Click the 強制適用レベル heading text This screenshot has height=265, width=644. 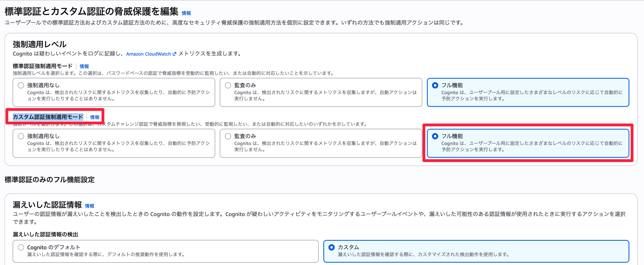click(x=39, y=44)
